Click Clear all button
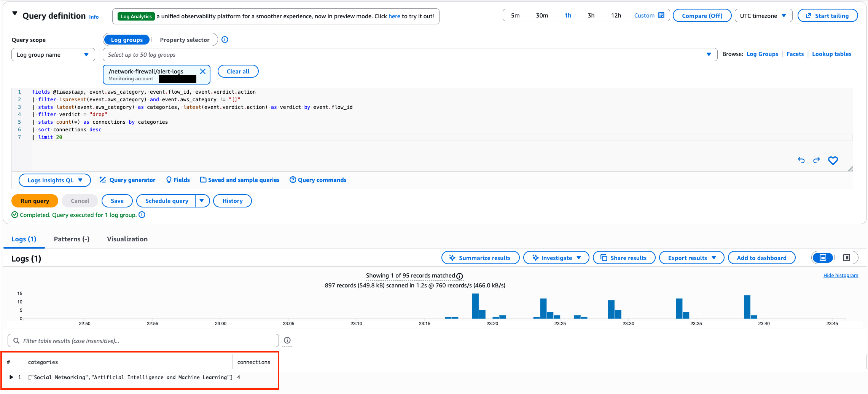Image resolution: width=868 pixels, height=394 pixels. pos(238,71)
